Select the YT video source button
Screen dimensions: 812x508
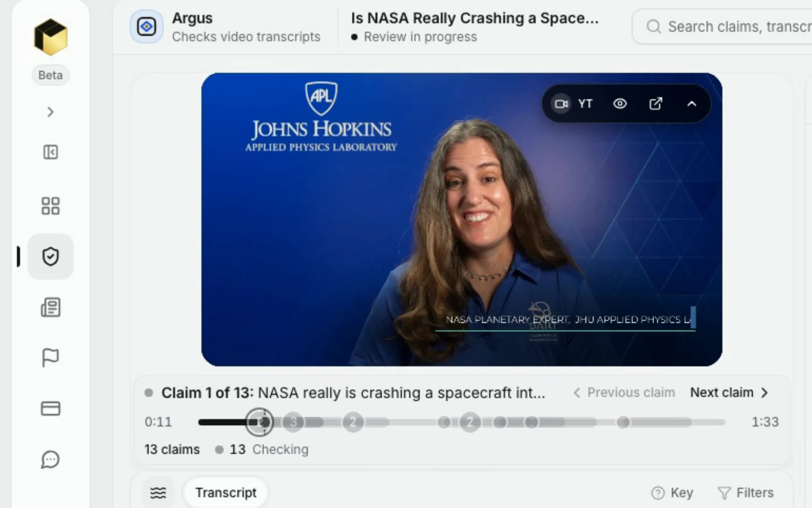point(573,104)
